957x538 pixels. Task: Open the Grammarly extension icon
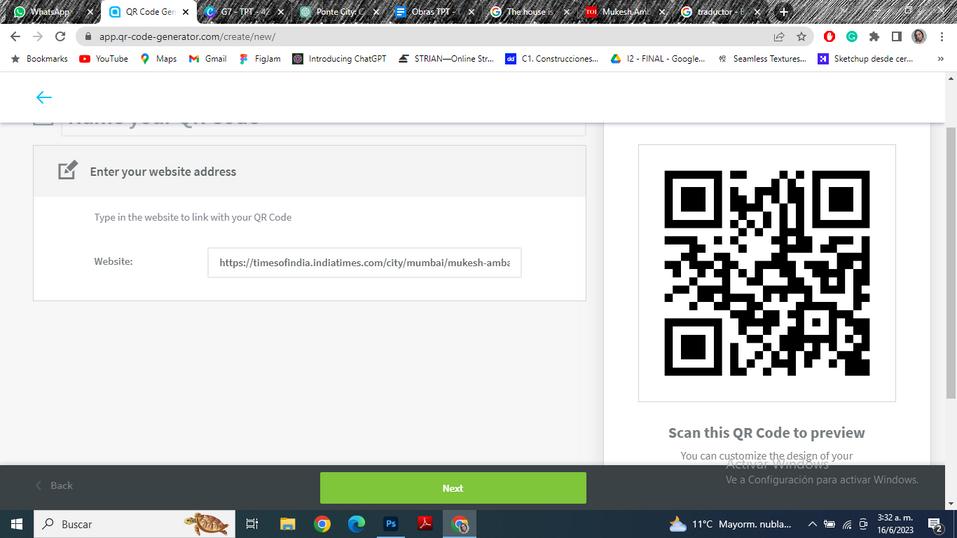tap(851, 37)
